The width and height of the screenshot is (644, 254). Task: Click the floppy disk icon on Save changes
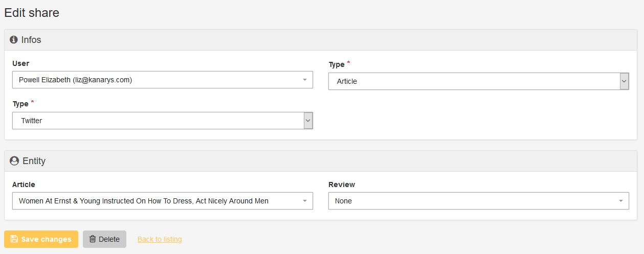point(14,239)
